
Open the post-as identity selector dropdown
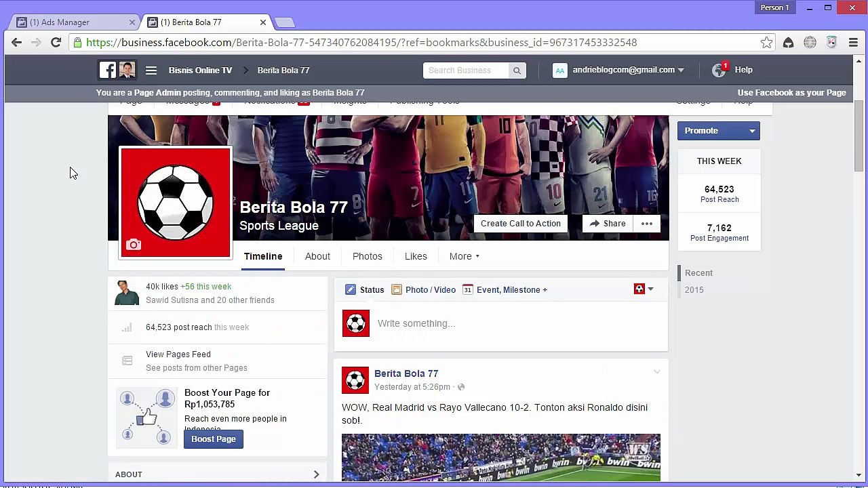click(x=644, y=289)
